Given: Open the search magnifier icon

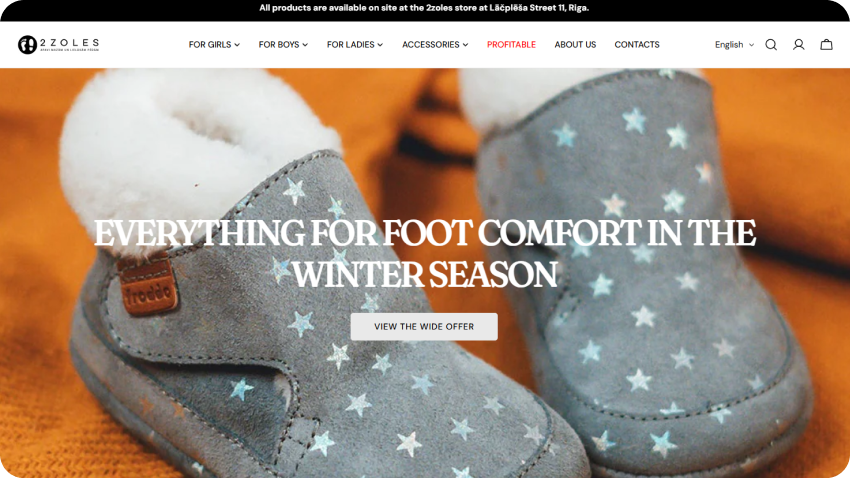Looking at the screenshot, I should (x=771, y=44).
